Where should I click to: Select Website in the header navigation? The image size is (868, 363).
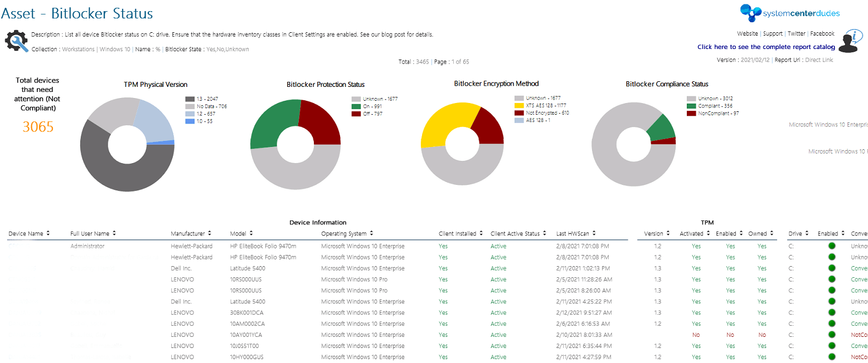point(747,33)
